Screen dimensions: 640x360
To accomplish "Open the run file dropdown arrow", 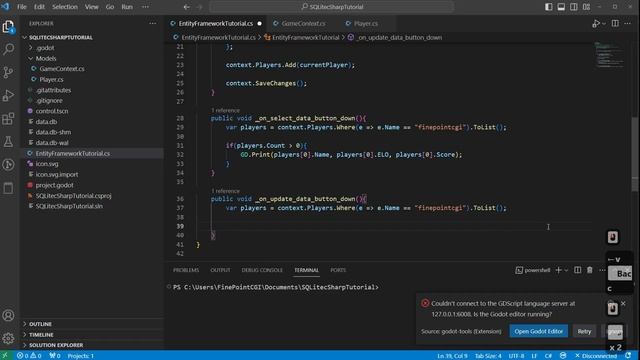I will (x=604, y=24).
